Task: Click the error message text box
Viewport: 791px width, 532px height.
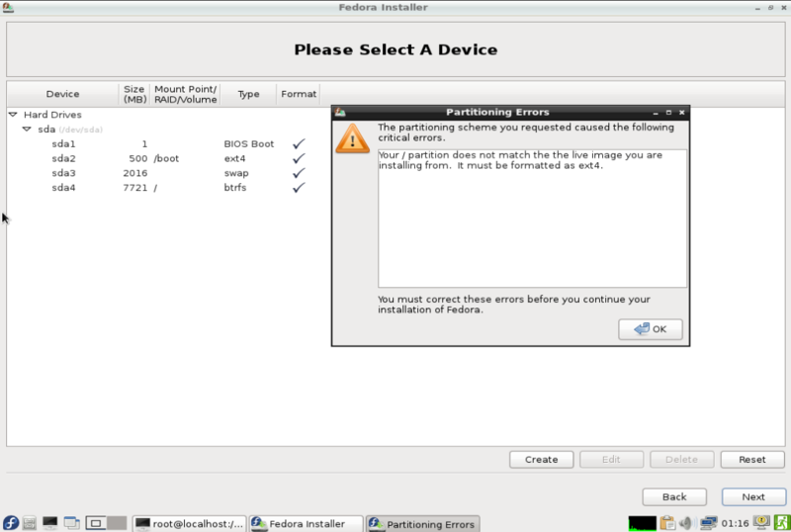Action: [532, 219]
